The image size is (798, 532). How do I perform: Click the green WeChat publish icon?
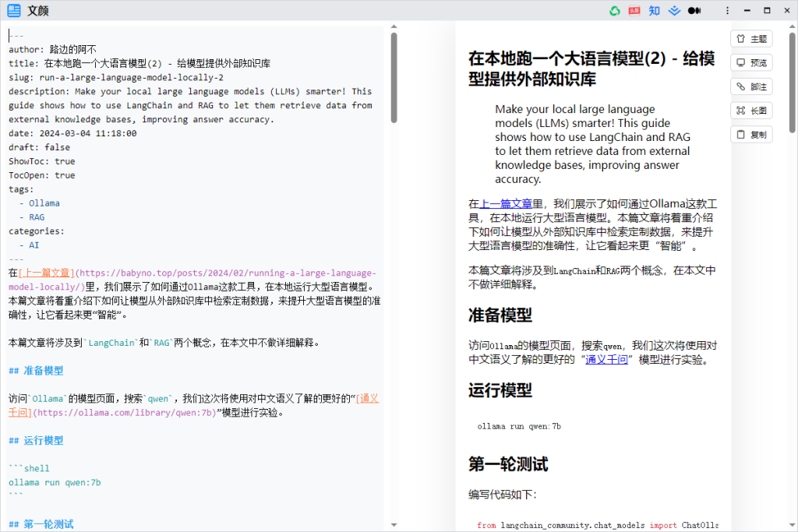click(x=615, y=11)
